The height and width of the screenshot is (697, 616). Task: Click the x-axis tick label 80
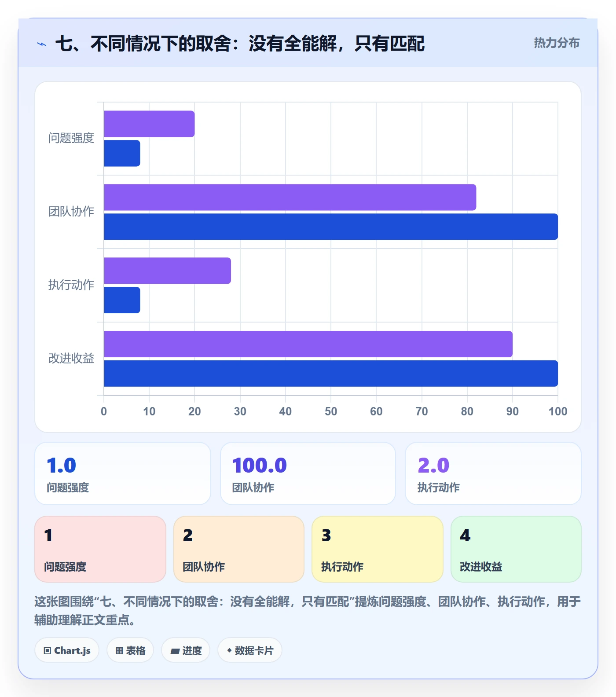[x=467, y=411]
